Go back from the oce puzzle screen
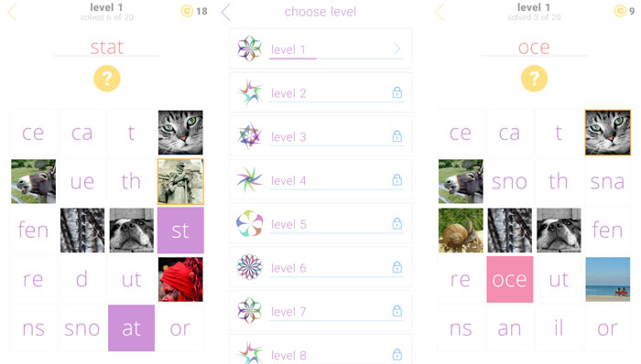 440,12
